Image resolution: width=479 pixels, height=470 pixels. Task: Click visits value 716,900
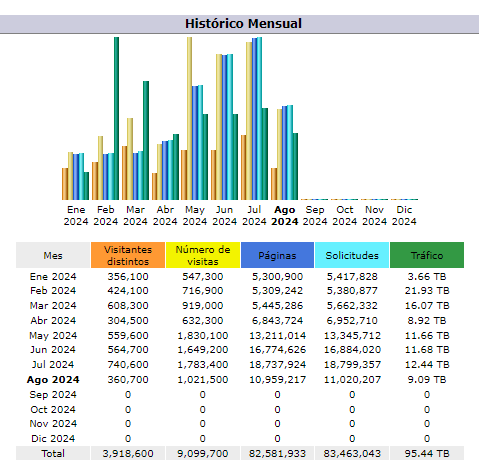(x=203, y=291)
